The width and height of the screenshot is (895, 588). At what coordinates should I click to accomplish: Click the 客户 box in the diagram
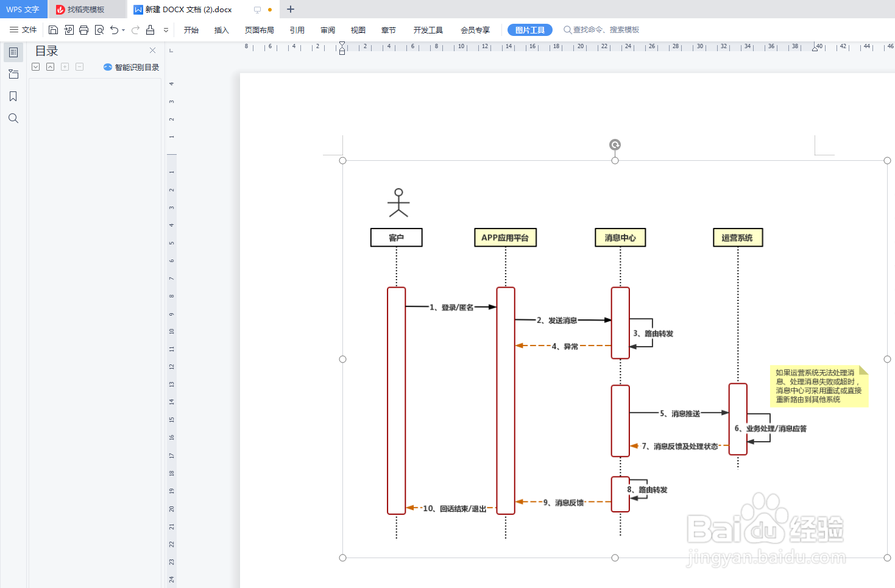[x=397, y=238]
